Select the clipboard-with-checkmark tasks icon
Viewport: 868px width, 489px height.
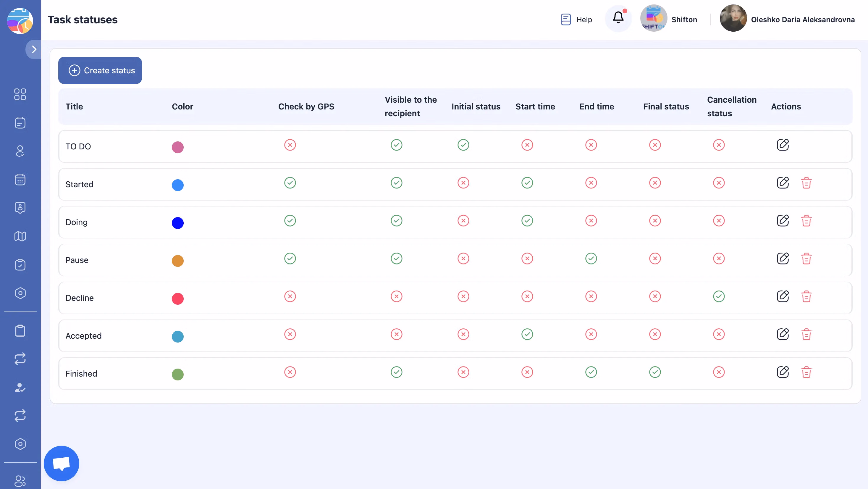[x=20, y=265]
